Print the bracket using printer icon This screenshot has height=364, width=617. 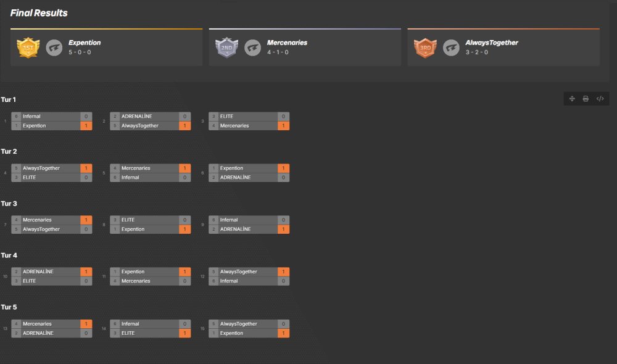point(586,99)
